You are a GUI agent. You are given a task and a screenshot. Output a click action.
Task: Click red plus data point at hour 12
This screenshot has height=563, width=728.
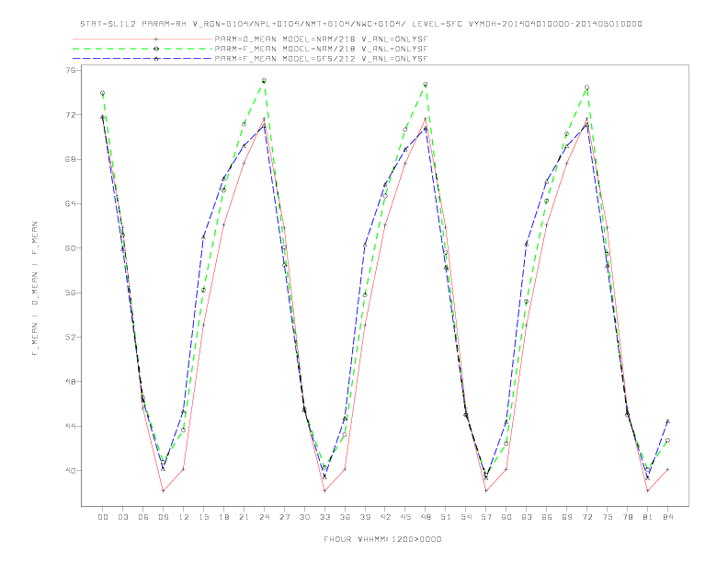184,469
